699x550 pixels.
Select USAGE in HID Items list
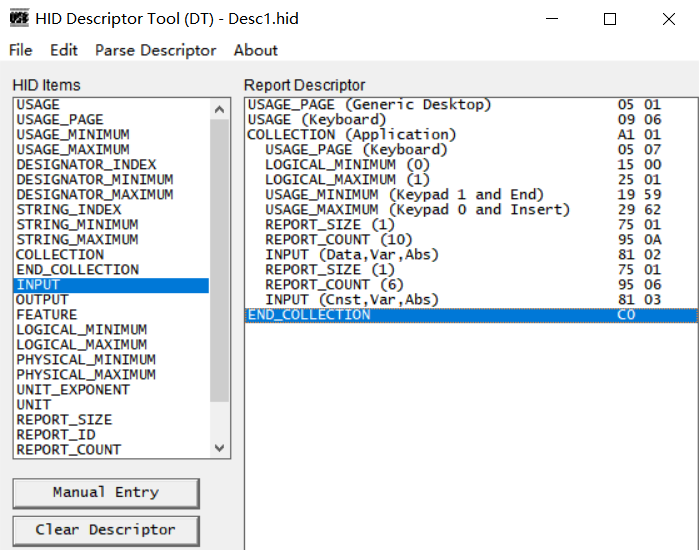111,105
